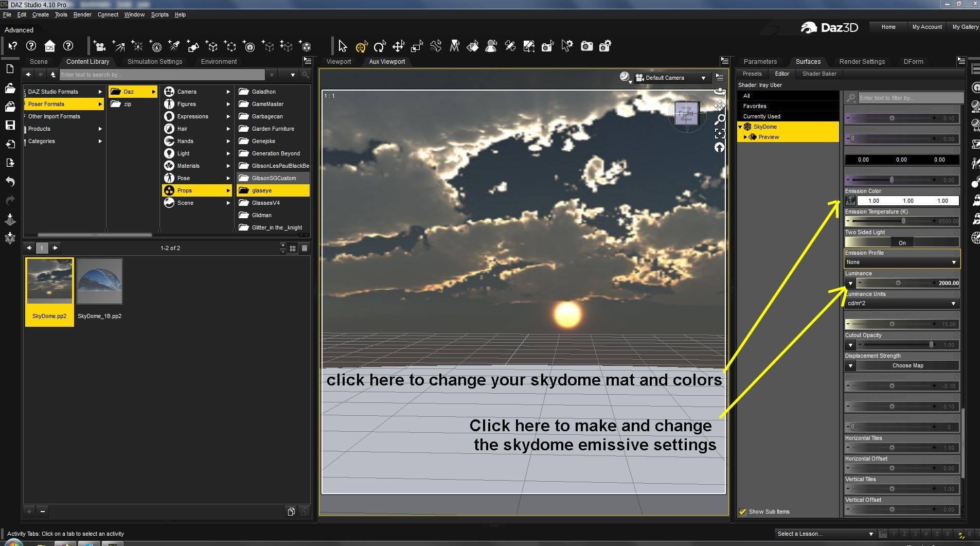
Task: Open the Render menu
Action: [x=82, y=14]
